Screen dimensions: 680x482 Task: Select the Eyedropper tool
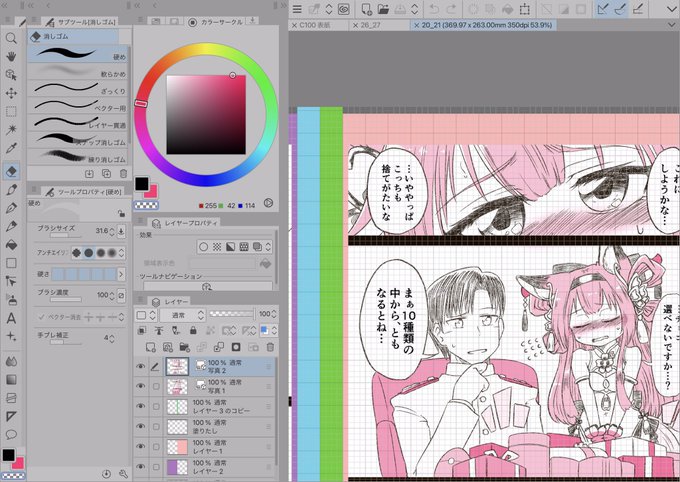(x=11, y=148)
